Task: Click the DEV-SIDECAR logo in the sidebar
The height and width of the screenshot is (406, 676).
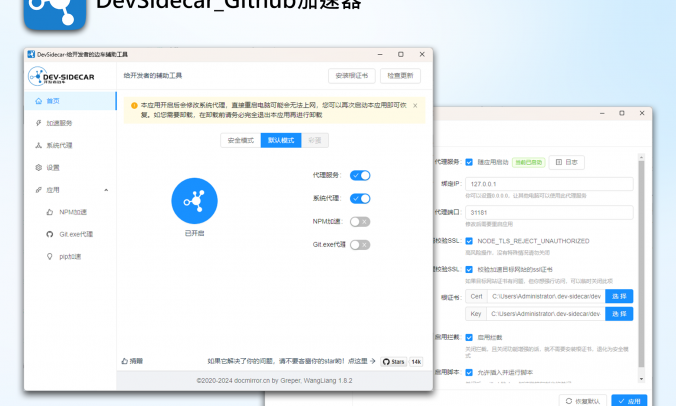Action: (61, 76)
